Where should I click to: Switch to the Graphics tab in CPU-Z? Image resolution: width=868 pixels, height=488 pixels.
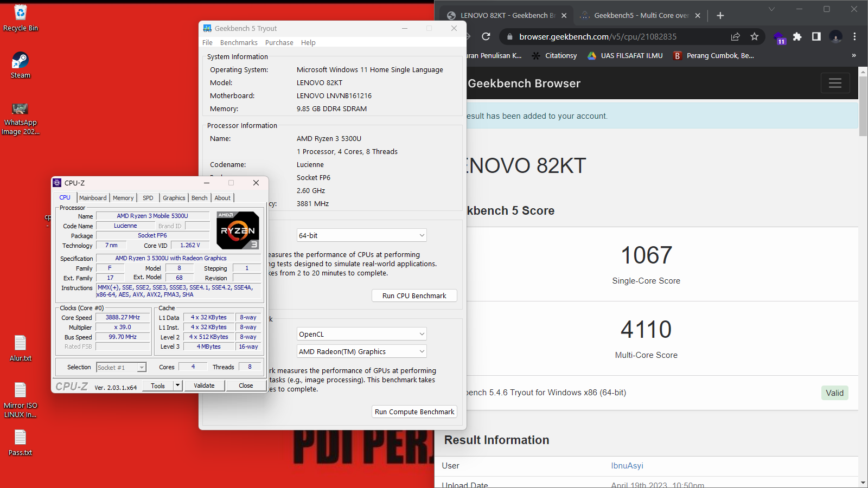point(174,198)
